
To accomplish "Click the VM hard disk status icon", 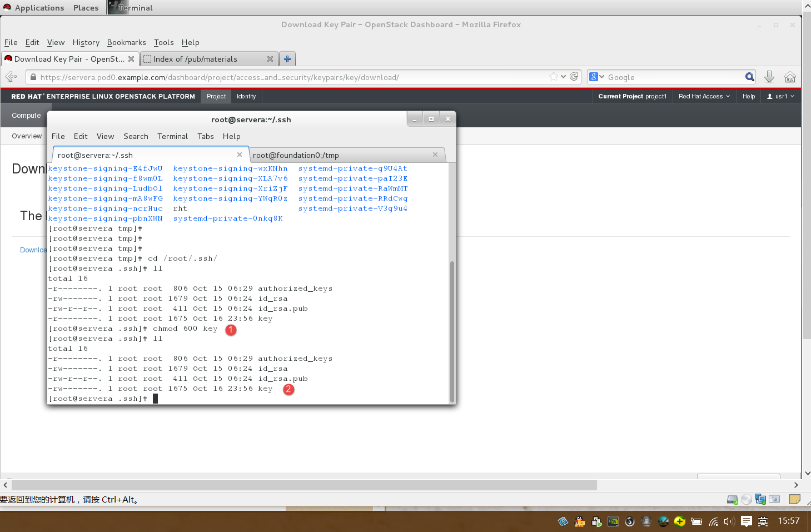I will tap(733, 499).
